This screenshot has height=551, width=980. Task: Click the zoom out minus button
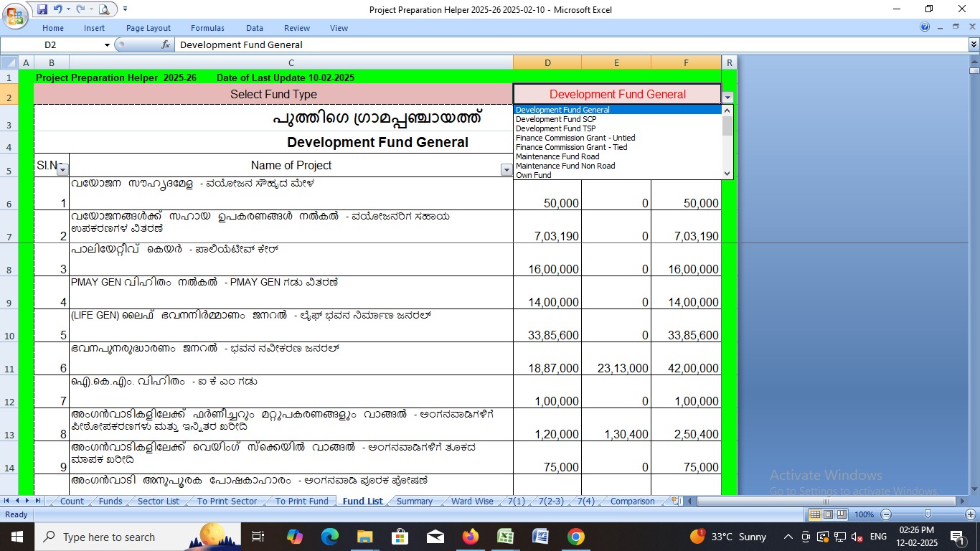(886, 514)
